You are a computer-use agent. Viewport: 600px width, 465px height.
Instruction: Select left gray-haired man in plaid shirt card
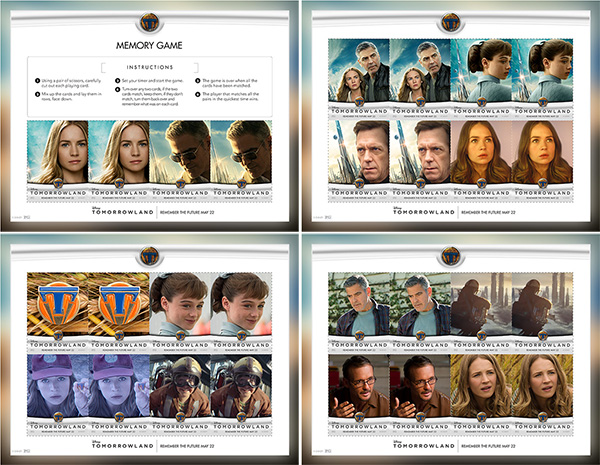pos(359,312)
